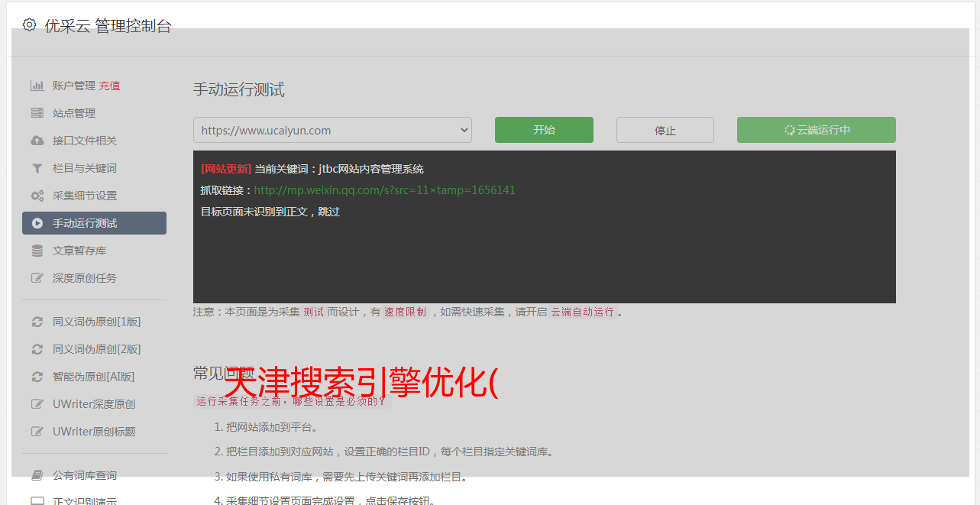
Task: Click the green 开始 button
Action: pos(544,130)
